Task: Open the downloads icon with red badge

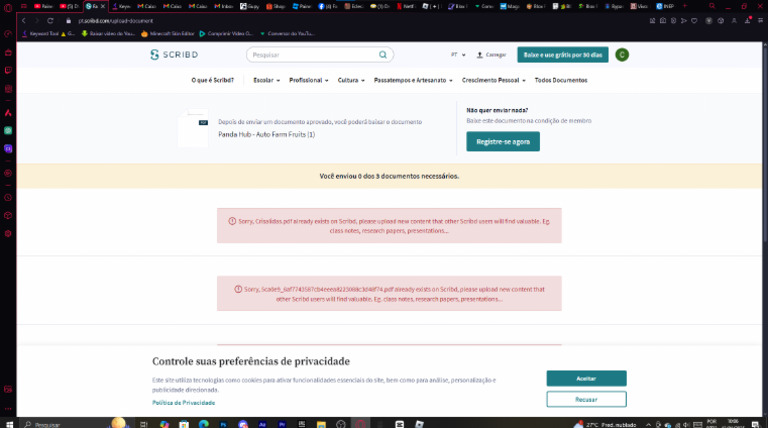Action: coord(747,21)
